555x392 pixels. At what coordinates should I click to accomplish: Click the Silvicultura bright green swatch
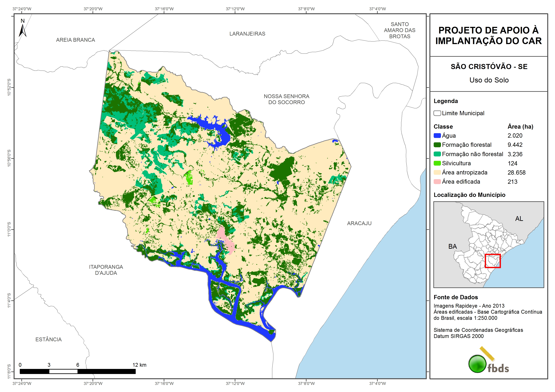point(437,163)
